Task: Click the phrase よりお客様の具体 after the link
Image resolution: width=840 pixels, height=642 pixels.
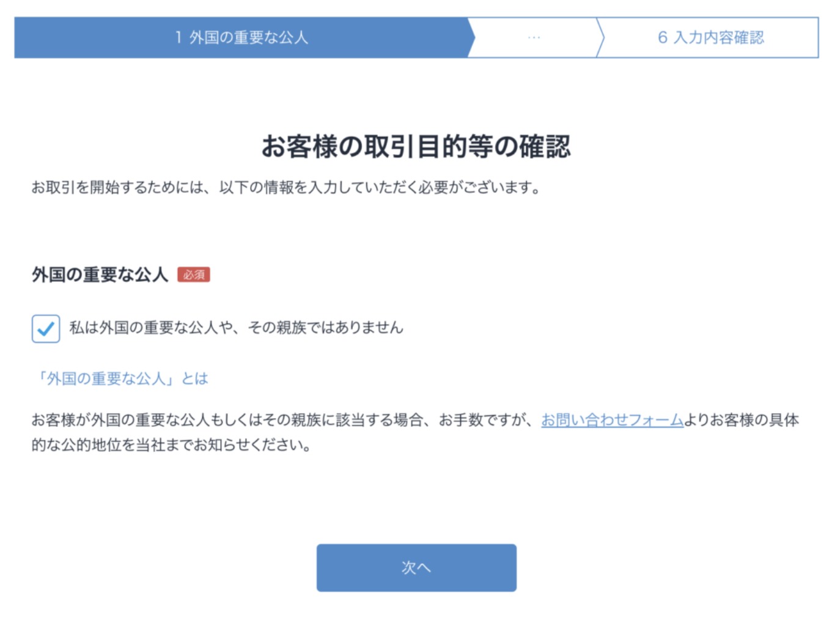Action: pyautogui.click(x=741, y=420)
